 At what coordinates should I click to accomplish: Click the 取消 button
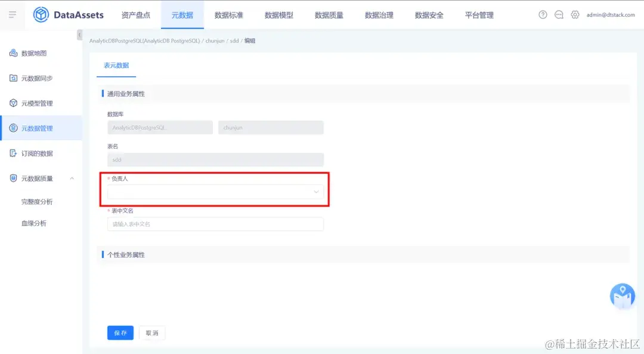[152, 333]
